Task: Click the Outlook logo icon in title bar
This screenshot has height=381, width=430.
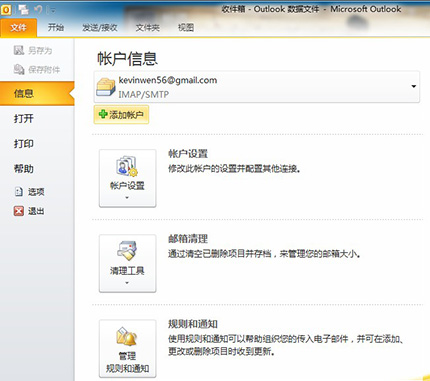Action: (x=6, y=10)
